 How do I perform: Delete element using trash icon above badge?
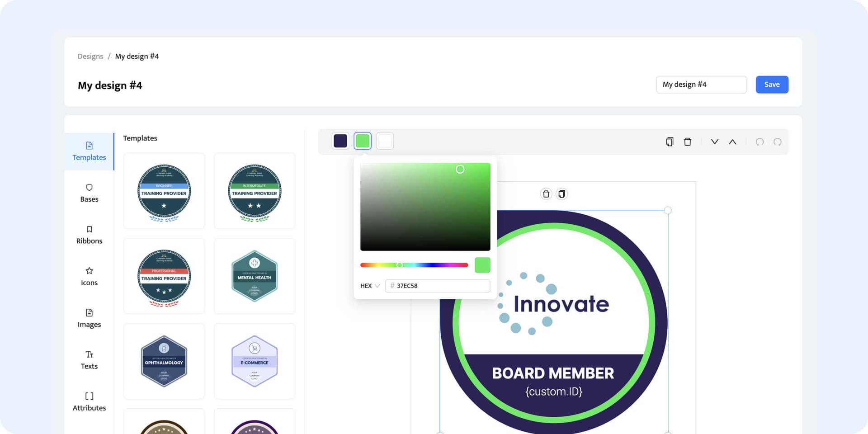coord(546,194)
